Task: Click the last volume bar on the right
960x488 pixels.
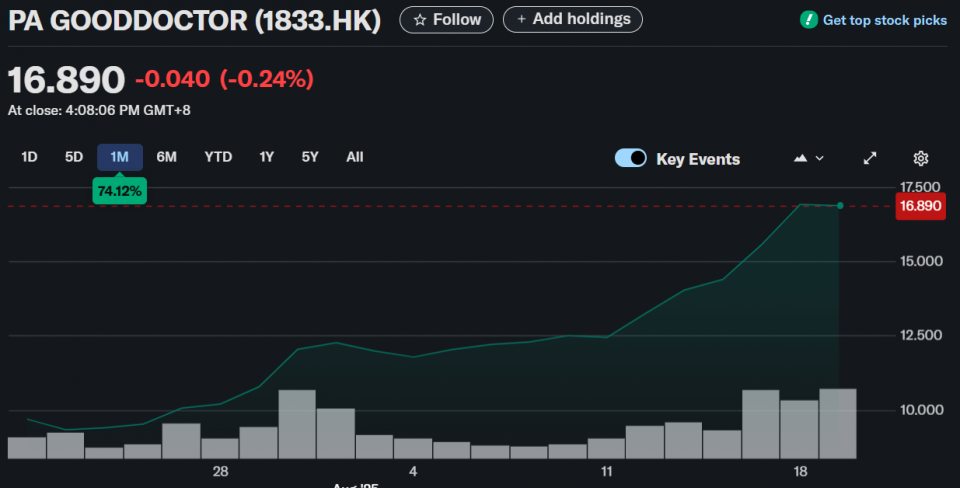Action: (x=838, y=424)
